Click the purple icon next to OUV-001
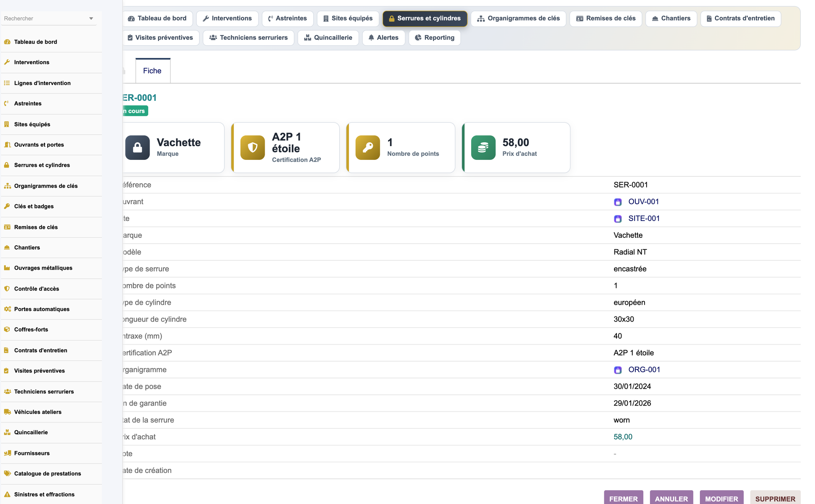Screen dimensions: 815x504 pyautogui.click(x=618, y=202)
